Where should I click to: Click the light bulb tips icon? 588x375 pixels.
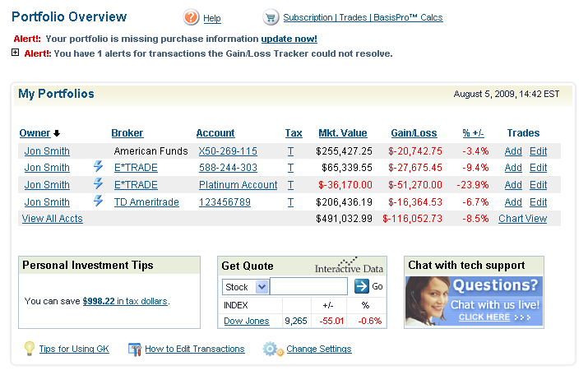[30, 349]
